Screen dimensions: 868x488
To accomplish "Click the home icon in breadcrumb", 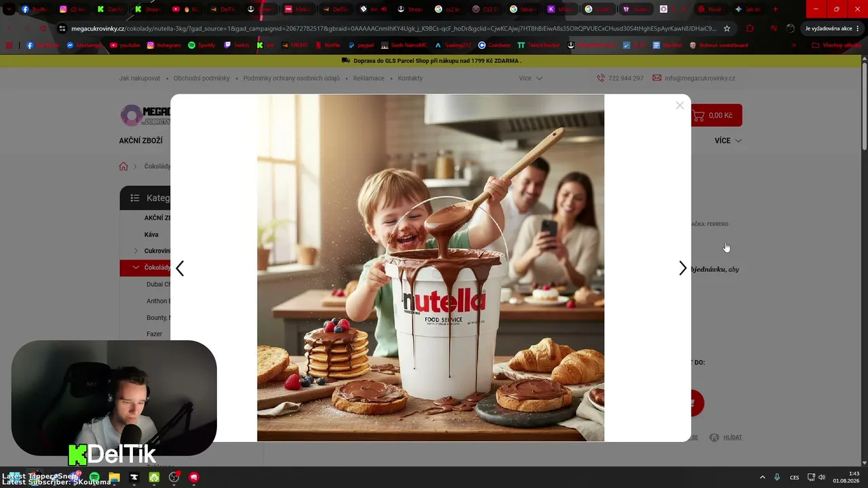I will click(x=123, y=166).
